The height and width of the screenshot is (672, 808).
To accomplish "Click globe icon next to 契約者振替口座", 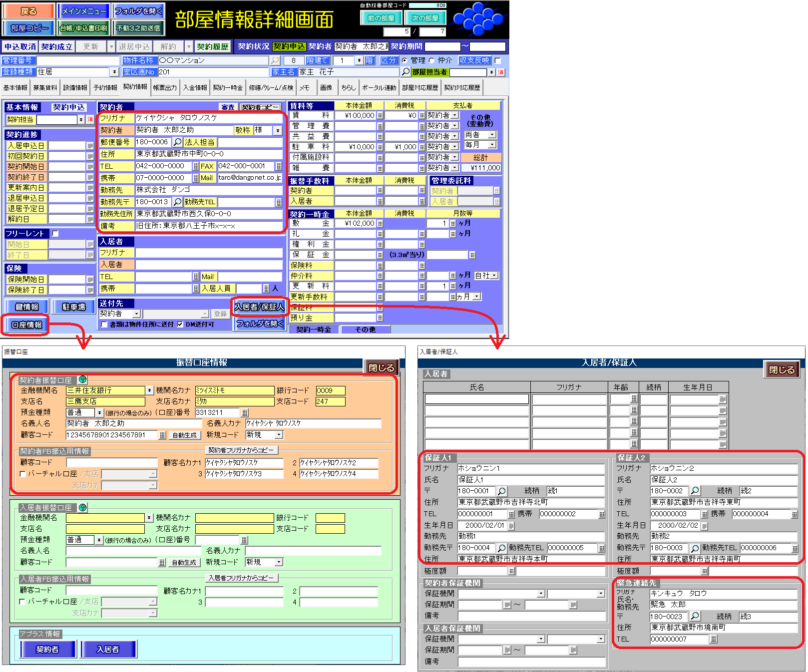I will pyautogui.click(x=83, y=380).
